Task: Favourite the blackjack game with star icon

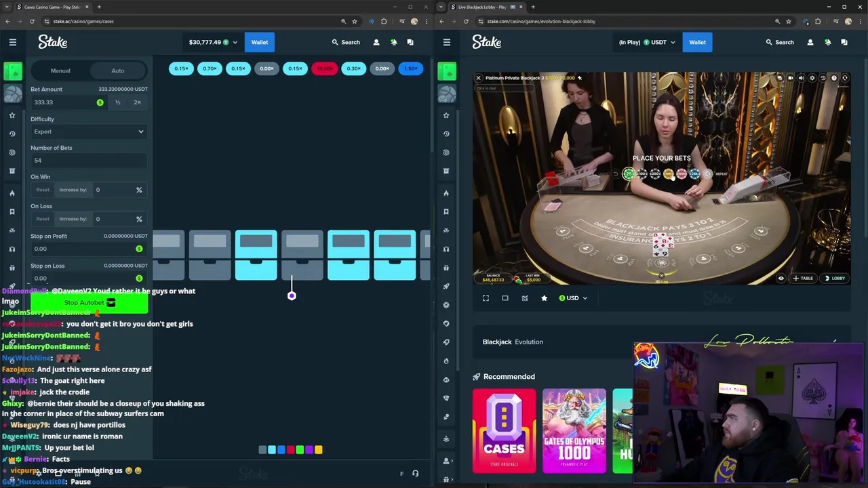Action: point(544,298)
